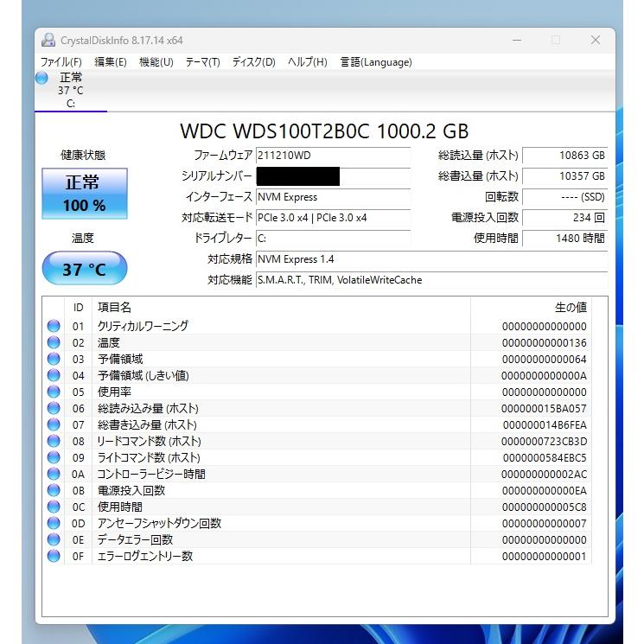This screenshot has height=644, width=644.
Task: Click the 生の値 column header
Action: 531,307
